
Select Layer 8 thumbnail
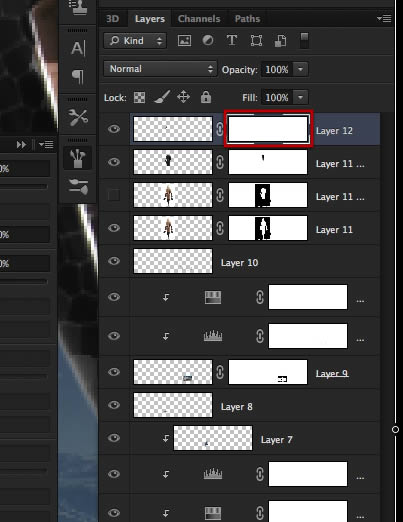(x=173, y=405)
